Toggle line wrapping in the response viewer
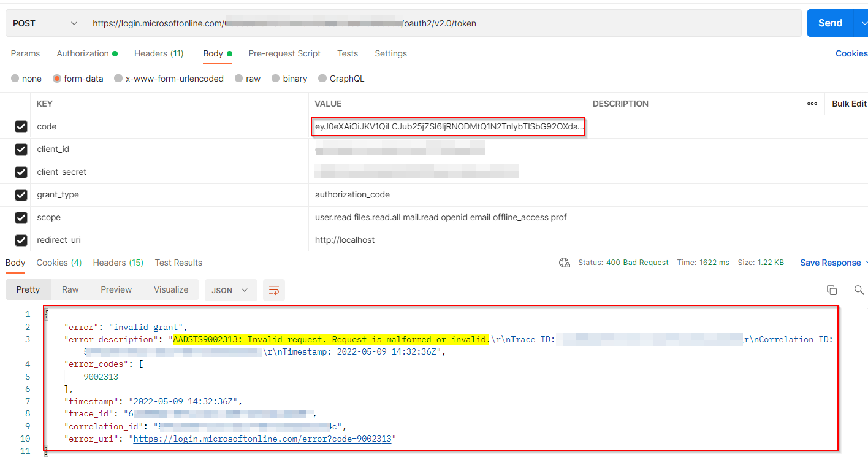 (x=273, y=289)
